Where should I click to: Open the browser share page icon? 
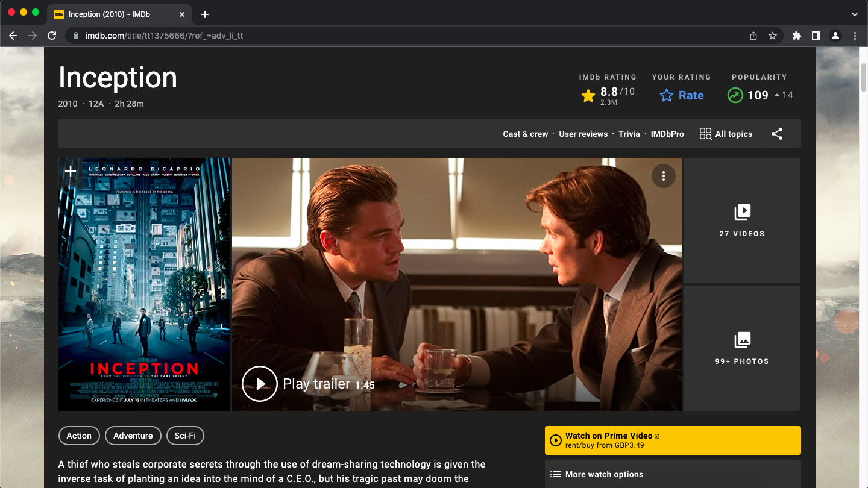click(753, 36)
